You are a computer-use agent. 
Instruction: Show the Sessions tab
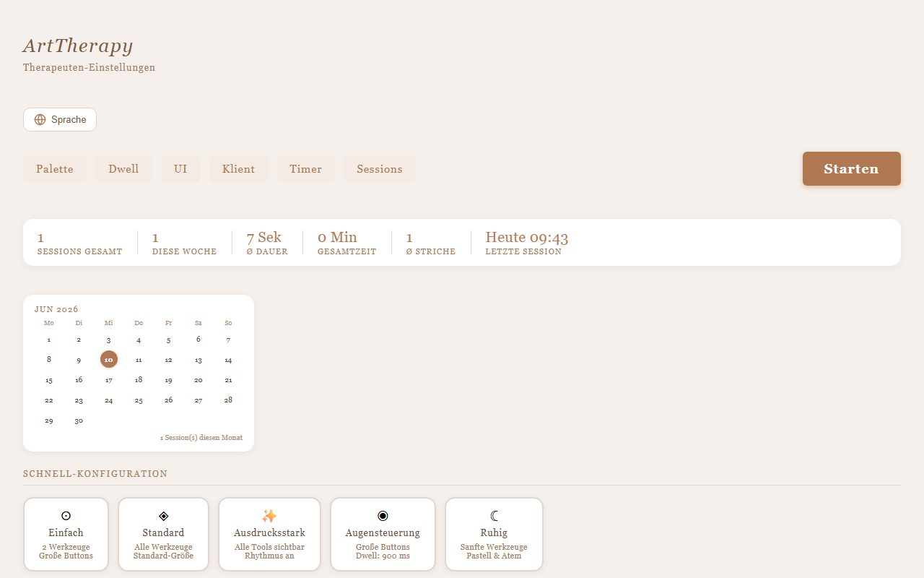(379, 169)
